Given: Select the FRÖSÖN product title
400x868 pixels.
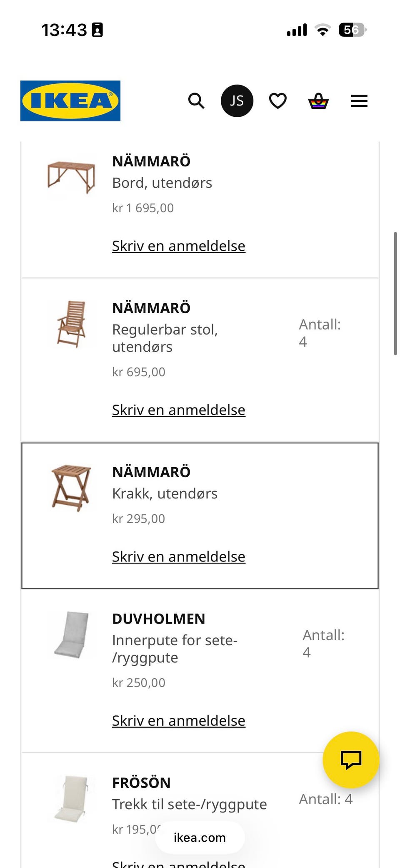Looking at the screenshot, I should pos(141,783).
